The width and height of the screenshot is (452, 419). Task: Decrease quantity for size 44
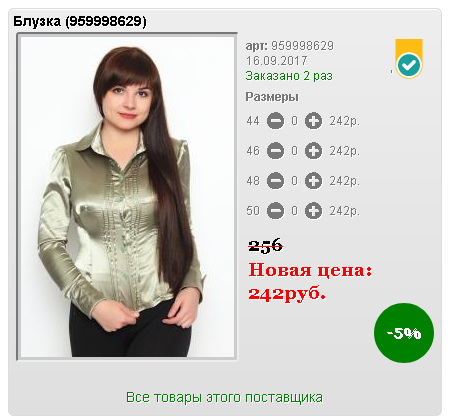275,121
